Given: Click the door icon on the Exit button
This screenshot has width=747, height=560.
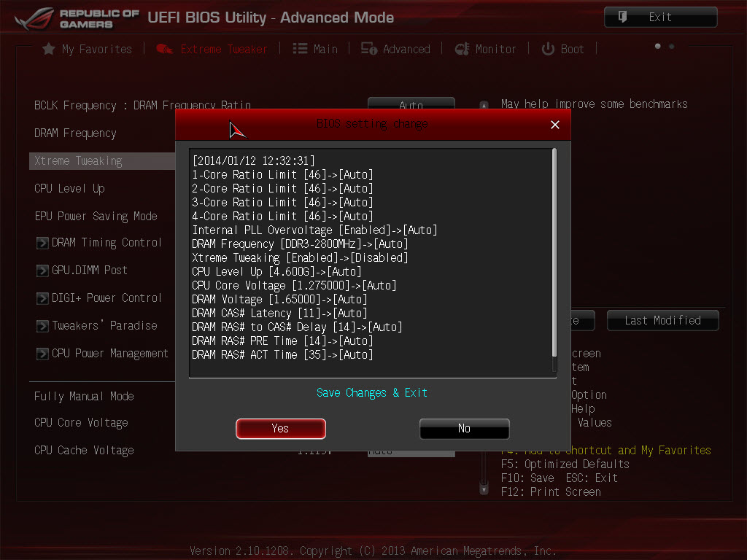Looking at the screenshot, I should click(x=622, y=17).
